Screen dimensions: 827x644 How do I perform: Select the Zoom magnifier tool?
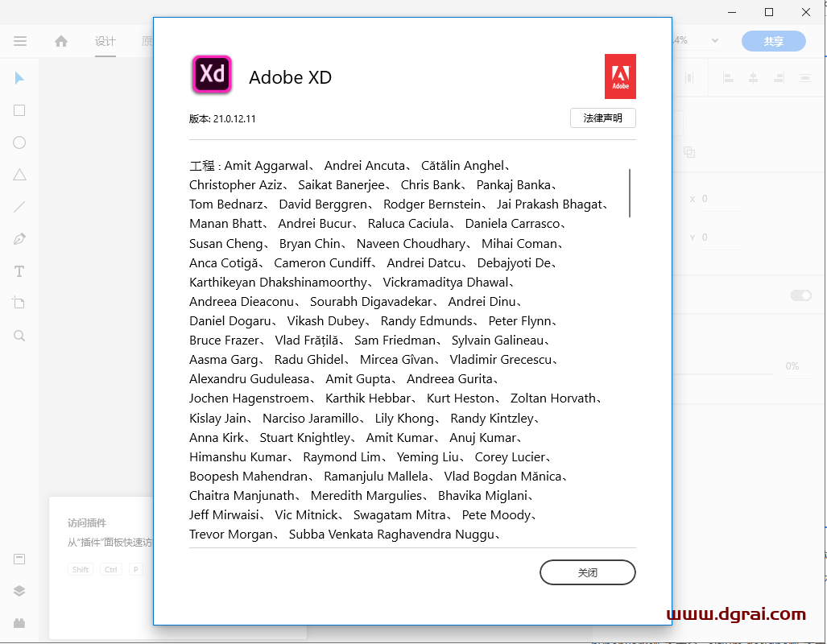[x=19, y=336]
